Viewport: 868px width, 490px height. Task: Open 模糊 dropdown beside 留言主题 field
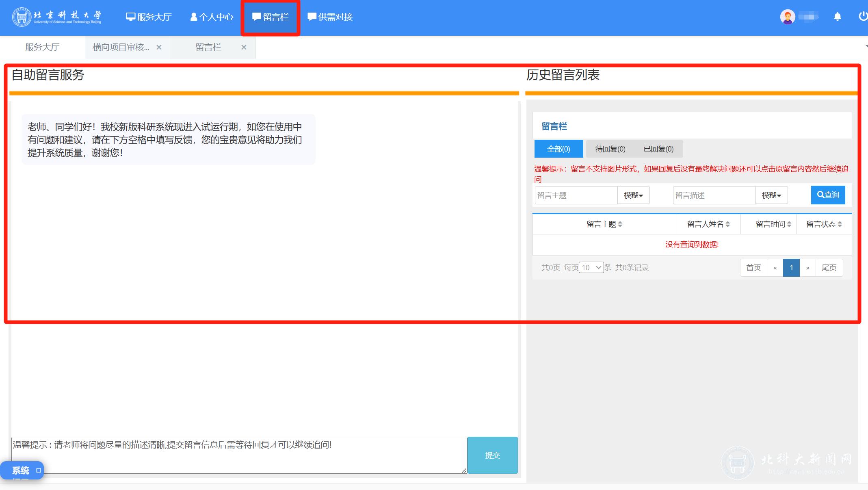pyautogui.click(x=633, y=195)
